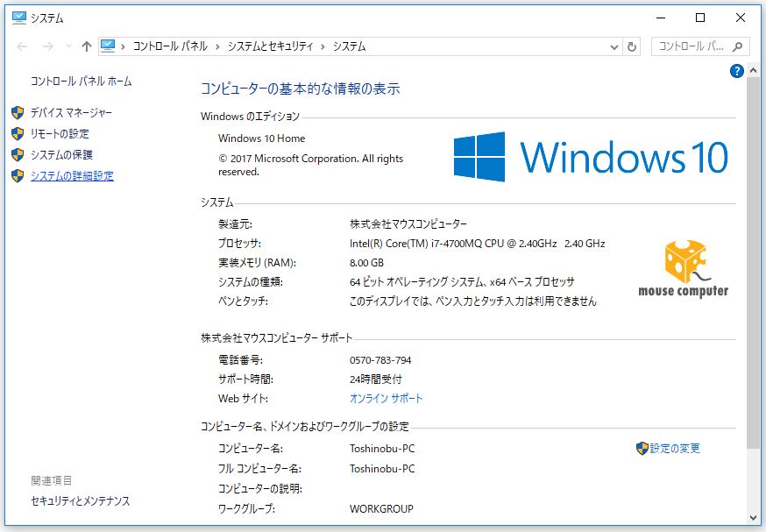Screen dimensions: 766x532
Task: Click the computer icon in the address bar
Action: click(108, 46)
